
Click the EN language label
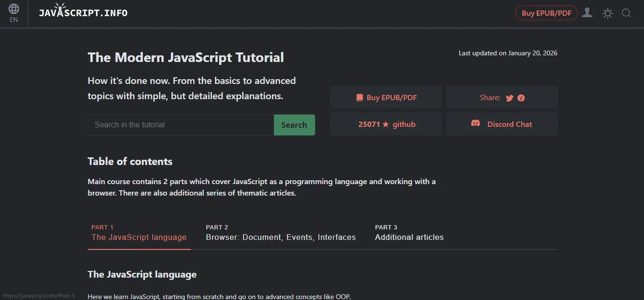point(13,20)
